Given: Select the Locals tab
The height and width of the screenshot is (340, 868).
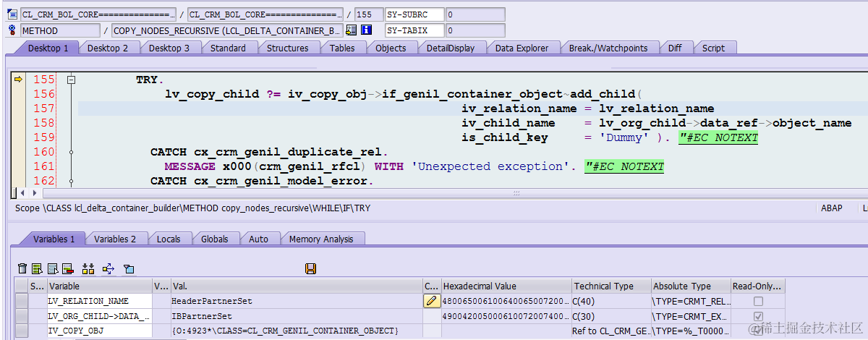Looking at the screenshot, I should [x=169, y=239].
